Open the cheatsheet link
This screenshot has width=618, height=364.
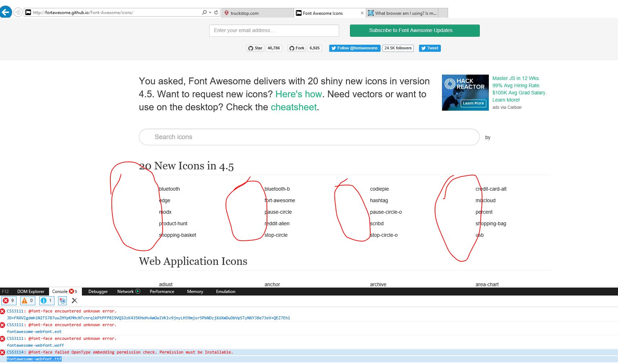pyautogui.click(x=294, y=107)
